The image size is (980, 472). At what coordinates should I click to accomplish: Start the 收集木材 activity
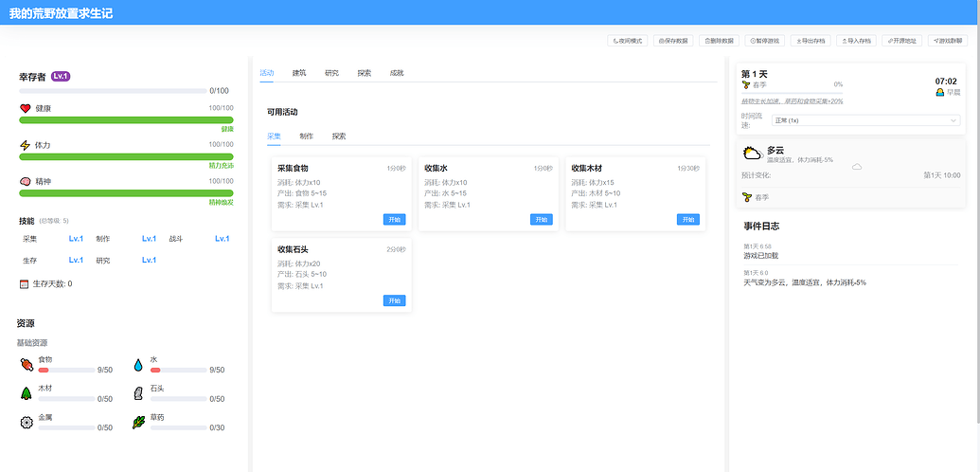point(688,219)
